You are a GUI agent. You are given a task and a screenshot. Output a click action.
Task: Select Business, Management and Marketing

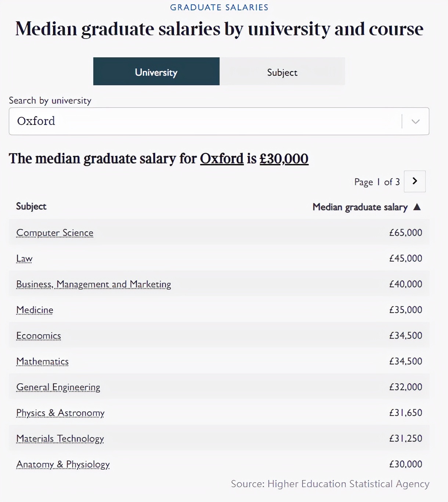93,284
